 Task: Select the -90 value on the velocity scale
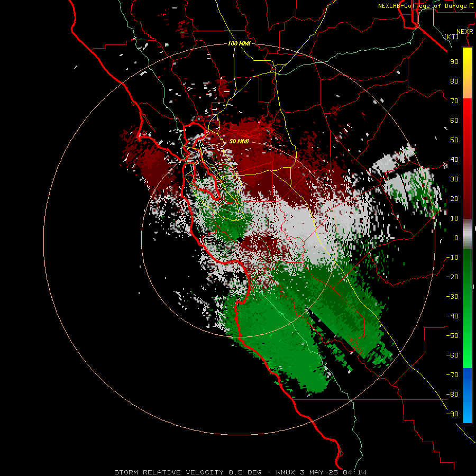pos(452,414)
